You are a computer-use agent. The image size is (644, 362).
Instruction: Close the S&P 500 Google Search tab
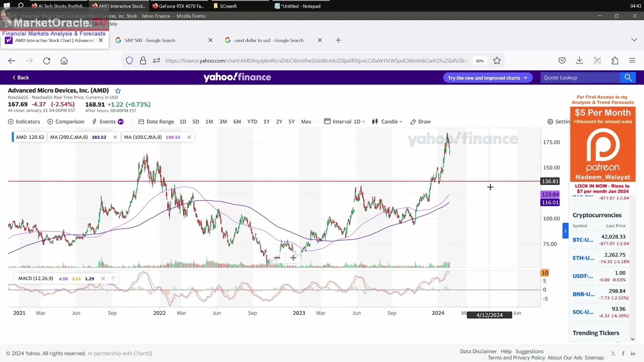(x=210, y=40)
